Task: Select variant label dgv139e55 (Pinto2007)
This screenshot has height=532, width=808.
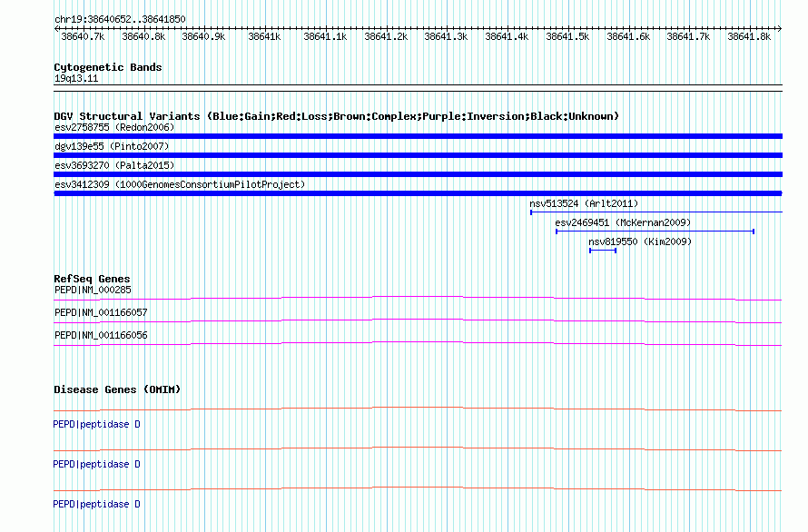Action: tap(112, 146)
